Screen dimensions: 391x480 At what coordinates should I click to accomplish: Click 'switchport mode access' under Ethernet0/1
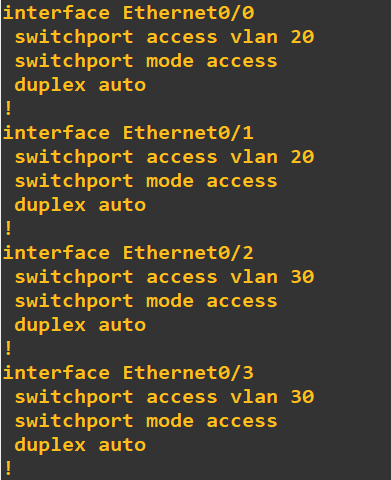pyautogui.click(x=146, y=181)
